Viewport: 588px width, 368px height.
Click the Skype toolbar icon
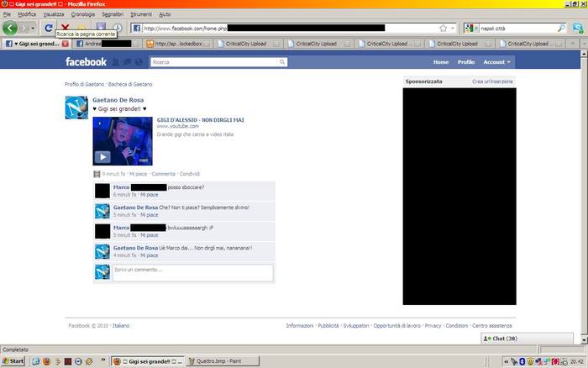pos(578,28)
